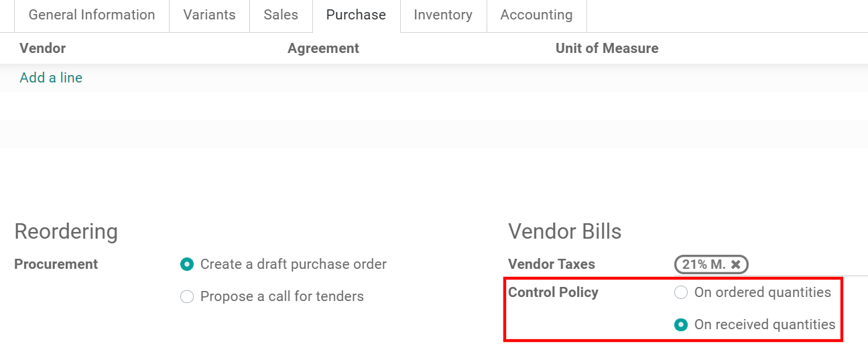Image resolution: width=868 pixels, height=356 pixels.
Task: Click the 21% M. tax tag
Action: pos(704,265)
